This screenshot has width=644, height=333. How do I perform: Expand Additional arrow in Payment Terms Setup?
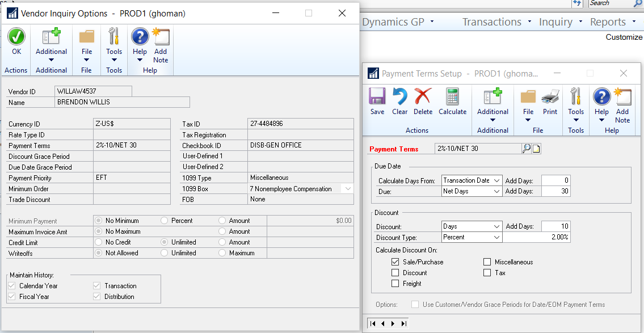point(493,120)
